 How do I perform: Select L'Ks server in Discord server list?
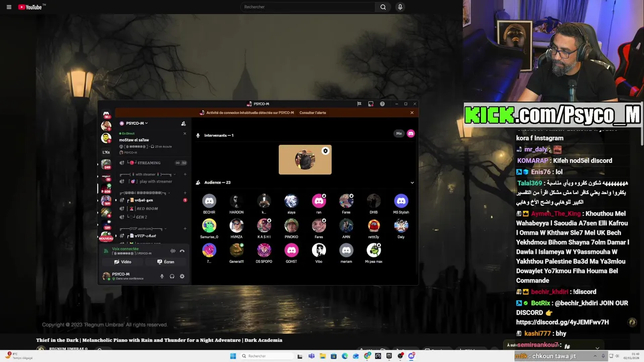(106, 152)
